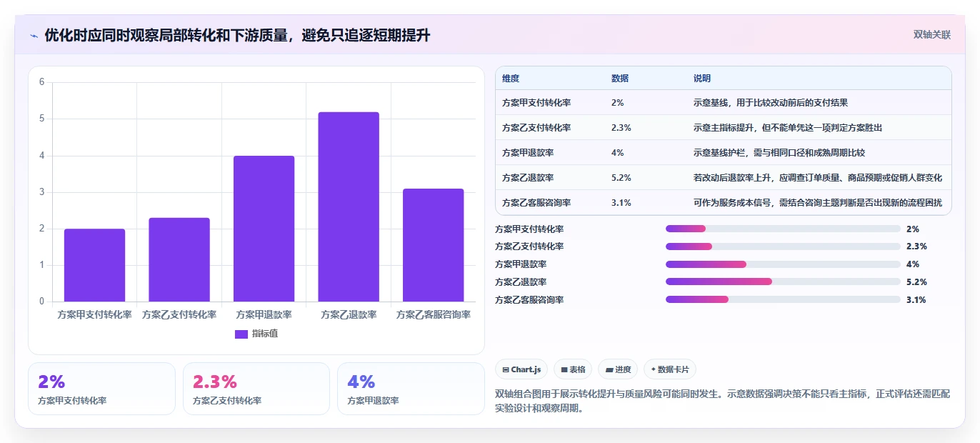Viewport: 980px width, 443px height.
Task: Click the 说明 table column header
Action: pyautogui.click(x=702, y=78)
